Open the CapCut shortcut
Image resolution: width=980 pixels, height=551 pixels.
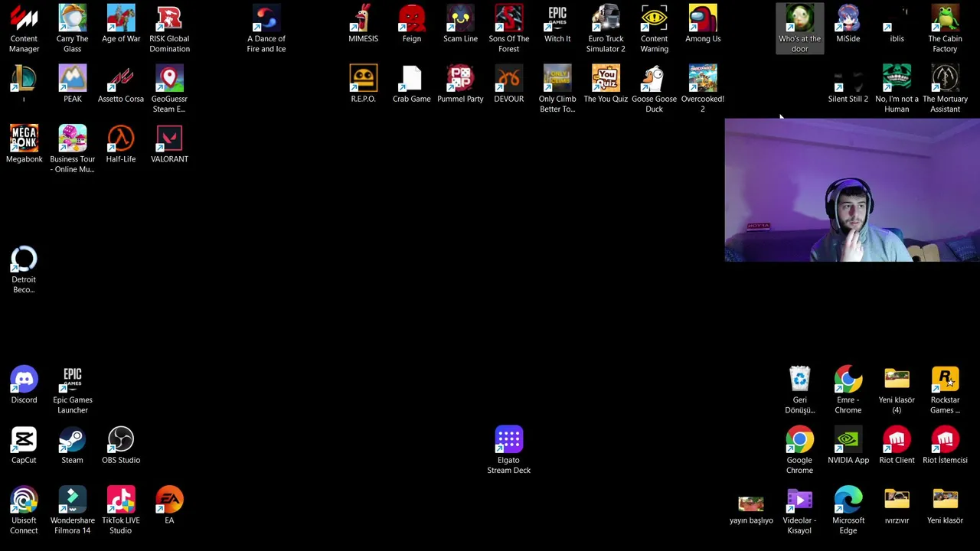click(24, 445)
